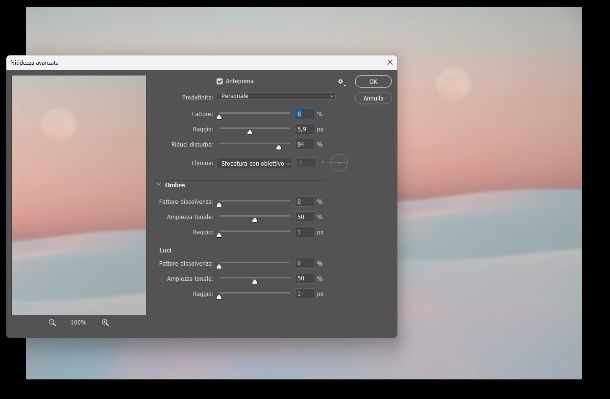
Task: Focus the Ombre Ampiezza tonale value field
Action: point(305,217)
